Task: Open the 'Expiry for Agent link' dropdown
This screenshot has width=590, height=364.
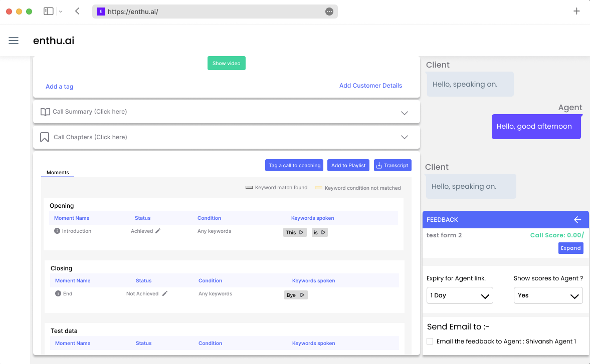Action: 460,295
